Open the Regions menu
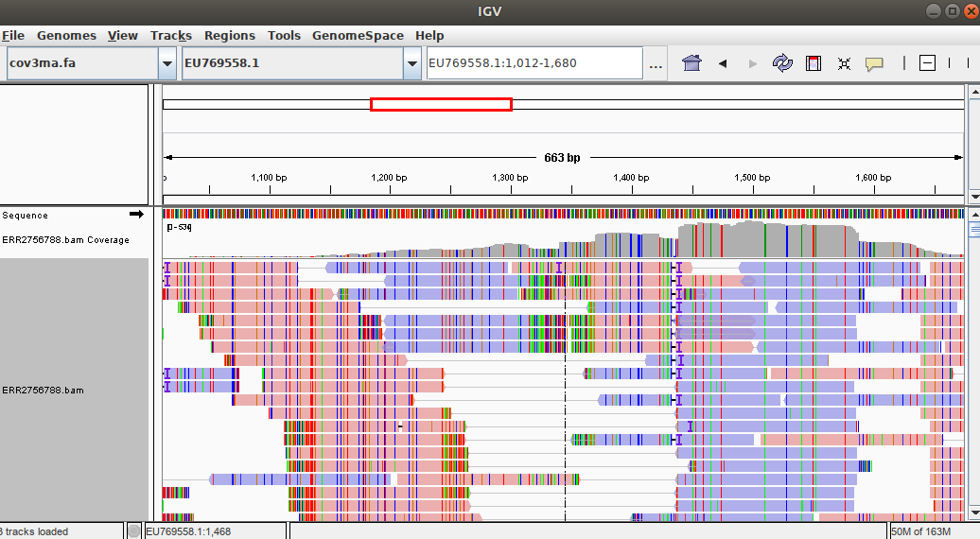The image size is (980, 539). coord(229,36)
